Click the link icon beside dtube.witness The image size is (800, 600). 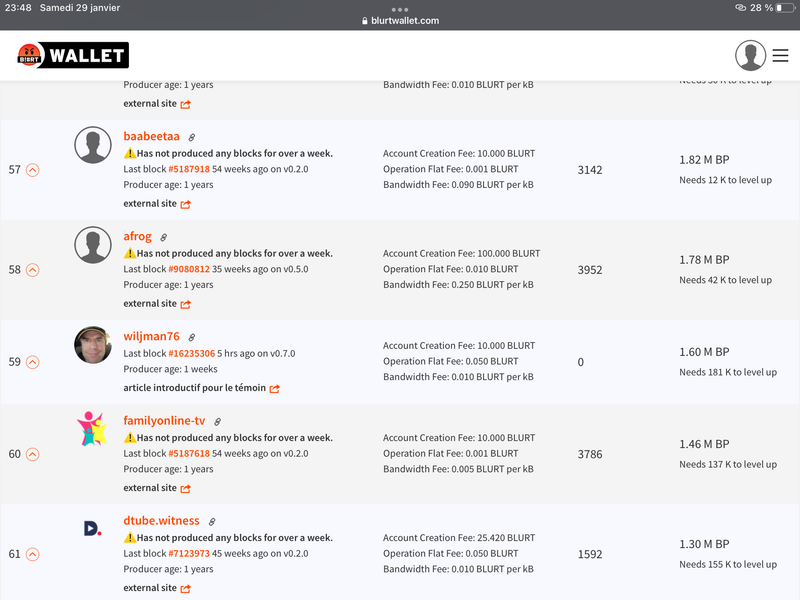click(x=211, y=522)
